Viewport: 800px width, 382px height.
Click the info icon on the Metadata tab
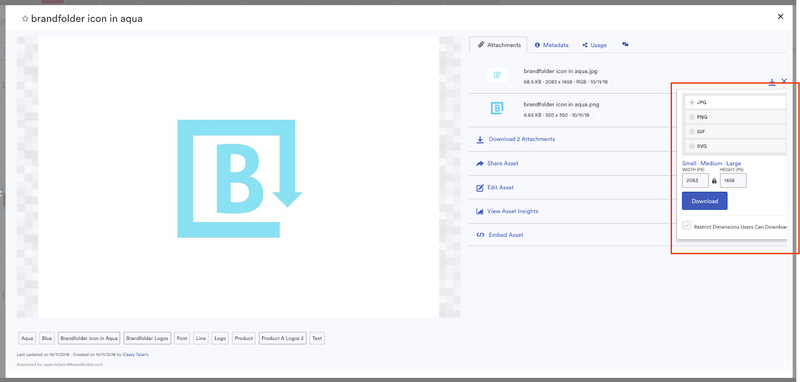(x=537, y=45)
